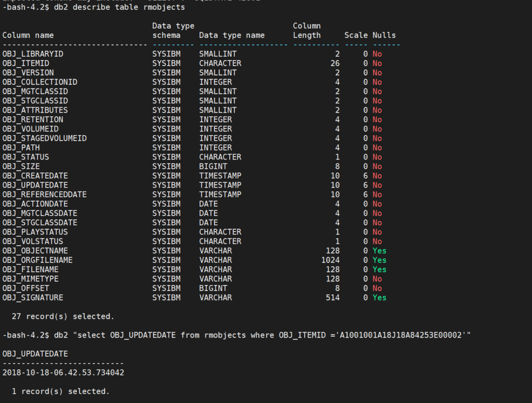This screenshot has width=532, height=403.
Task: Click green Yes in OBJ_OBJECTNAME row
Action: coord(379,251)
